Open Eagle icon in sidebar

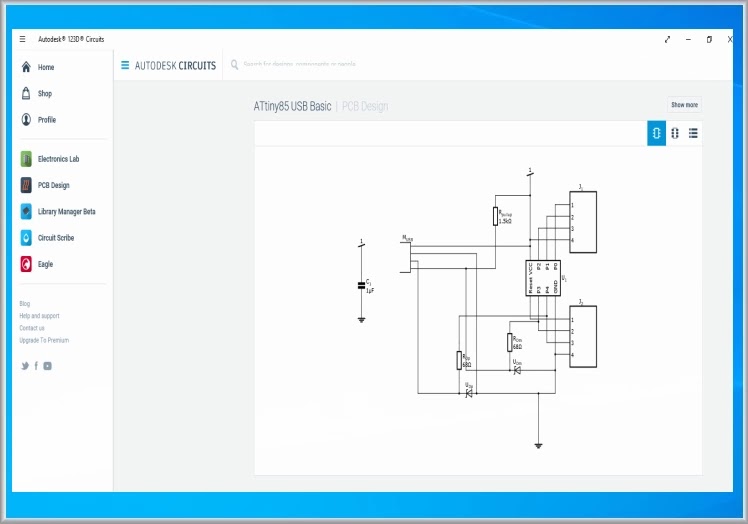(x=26, y=264)
